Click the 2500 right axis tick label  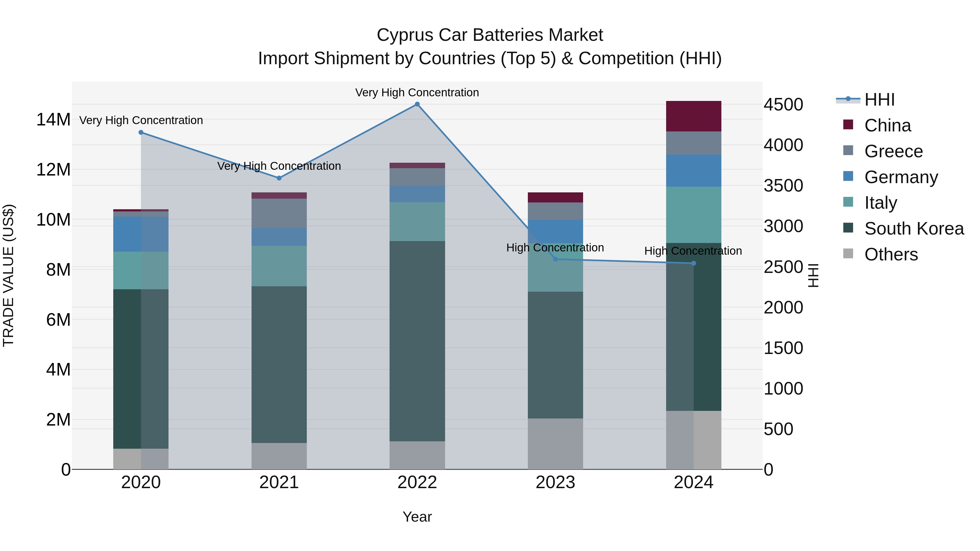(783, 267)
